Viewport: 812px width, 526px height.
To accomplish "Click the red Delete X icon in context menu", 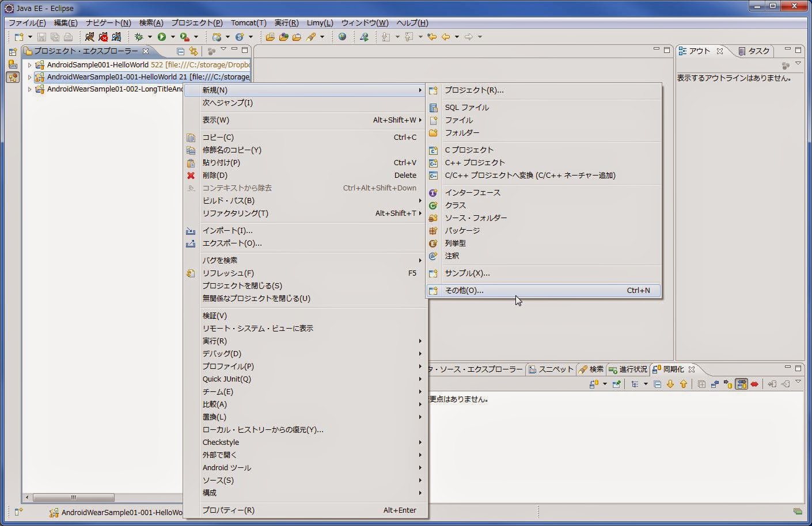I will 191,175.
